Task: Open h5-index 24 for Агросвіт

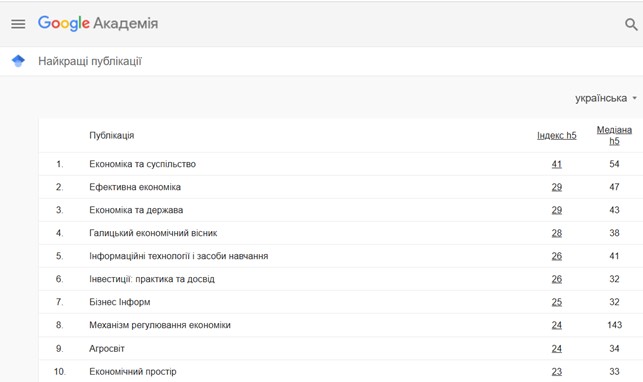Action: tap(556, 348)
